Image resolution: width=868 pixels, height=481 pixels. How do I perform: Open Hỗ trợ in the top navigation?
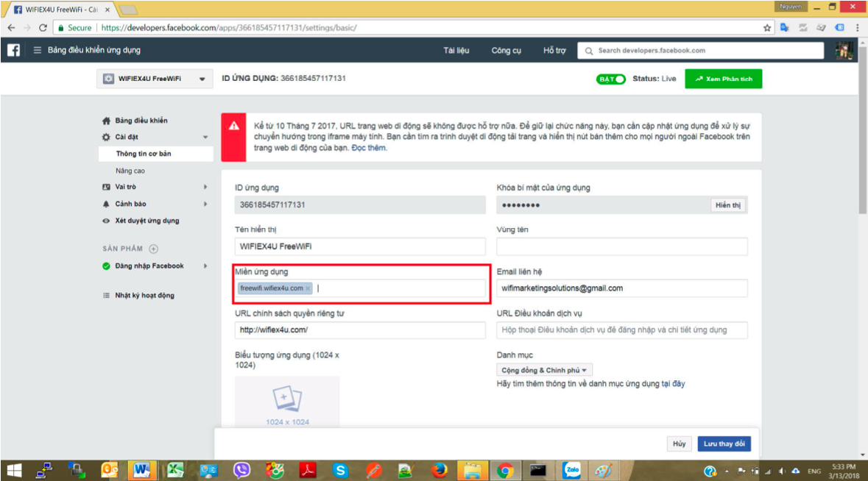coord(554,50)
